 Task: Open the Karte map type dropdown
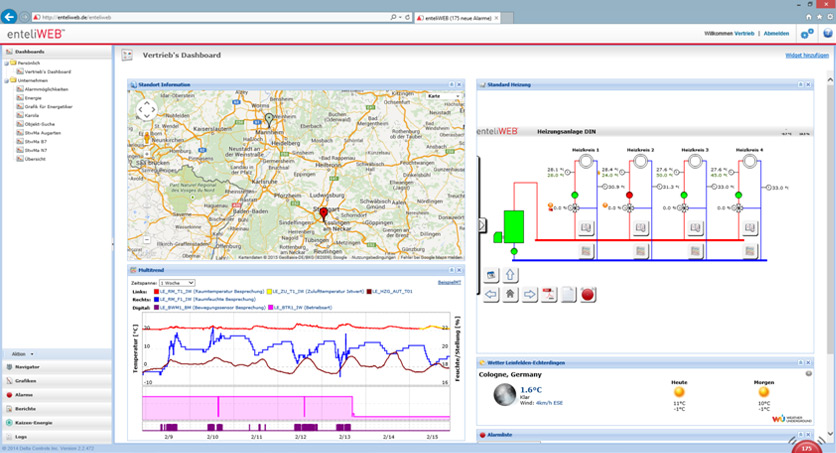pos(444,96)
